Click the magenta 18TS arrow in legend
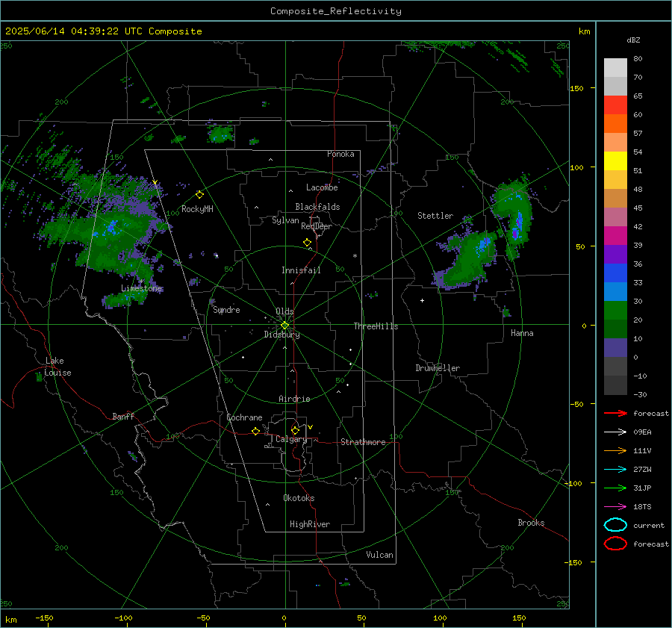 615,506
